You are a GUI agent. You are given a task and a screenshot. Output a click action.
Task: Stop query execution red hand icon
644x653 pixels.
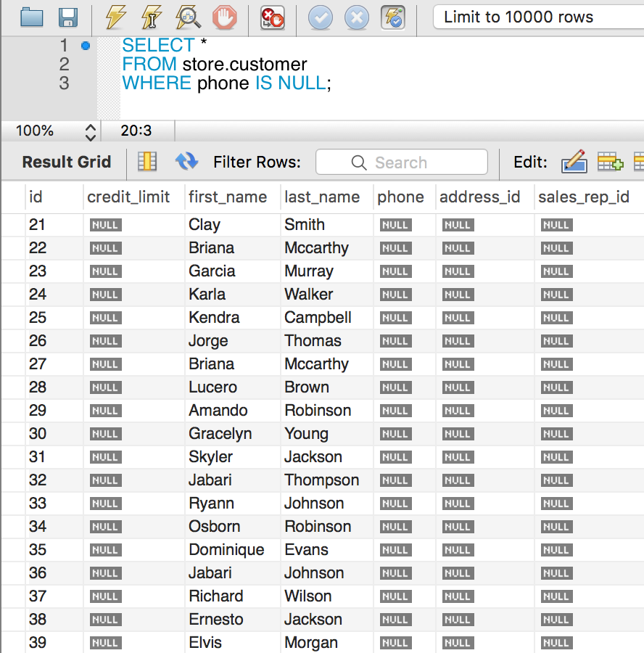(x=224, y=18)
